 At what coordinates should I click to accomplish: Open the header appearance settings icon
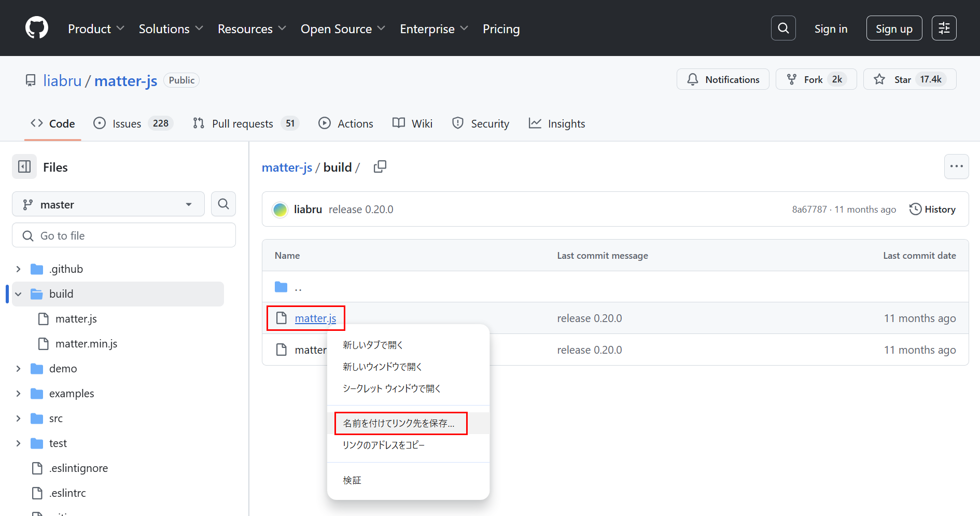(x=944, y=28)
